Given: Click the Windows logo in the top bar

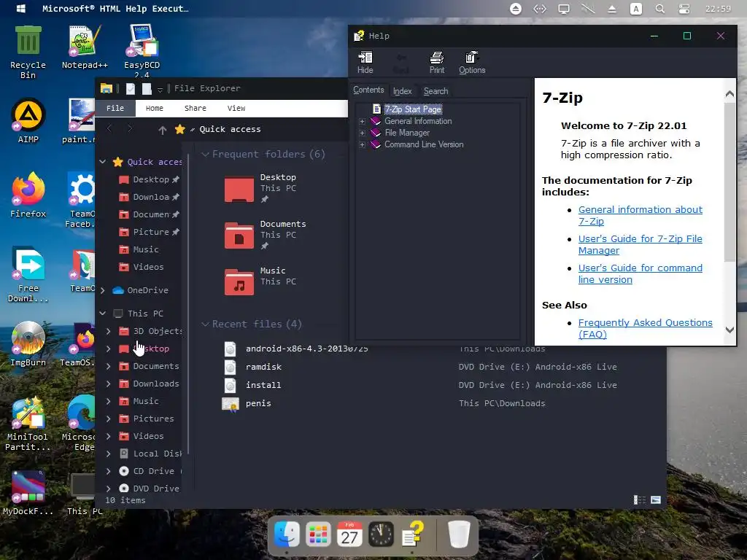Looking at the screenshot, I should 21,9.
